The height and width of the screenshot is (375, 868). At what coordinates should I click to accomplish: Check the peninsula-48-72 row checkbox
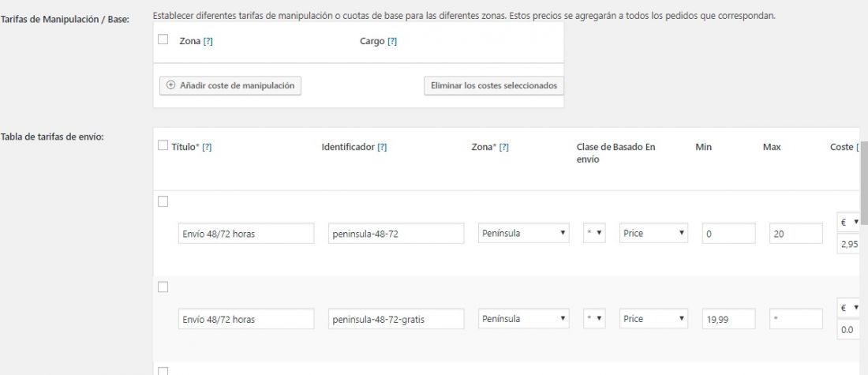163,201
